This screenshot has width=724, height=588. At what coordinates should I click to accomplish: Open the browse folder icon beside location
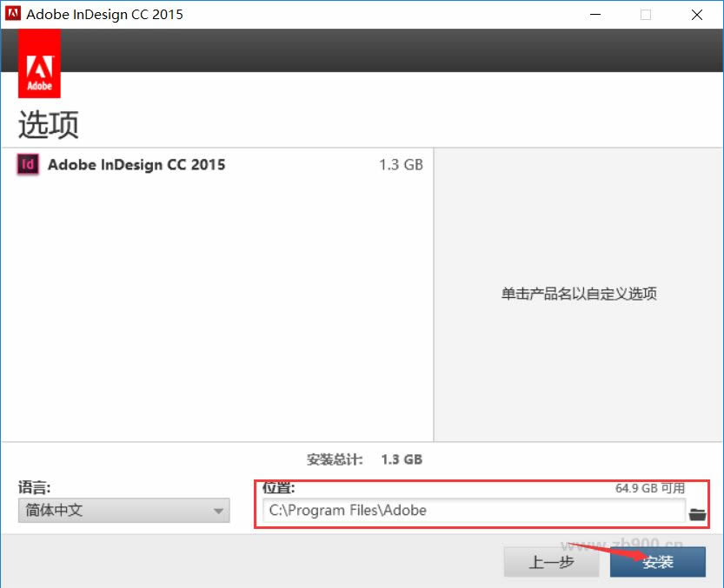click(x=697, y=514)
